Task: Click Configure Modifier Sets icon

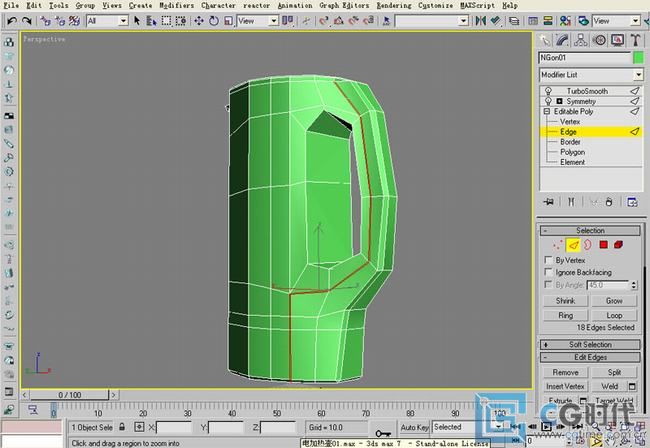Action: coord(632,202)
